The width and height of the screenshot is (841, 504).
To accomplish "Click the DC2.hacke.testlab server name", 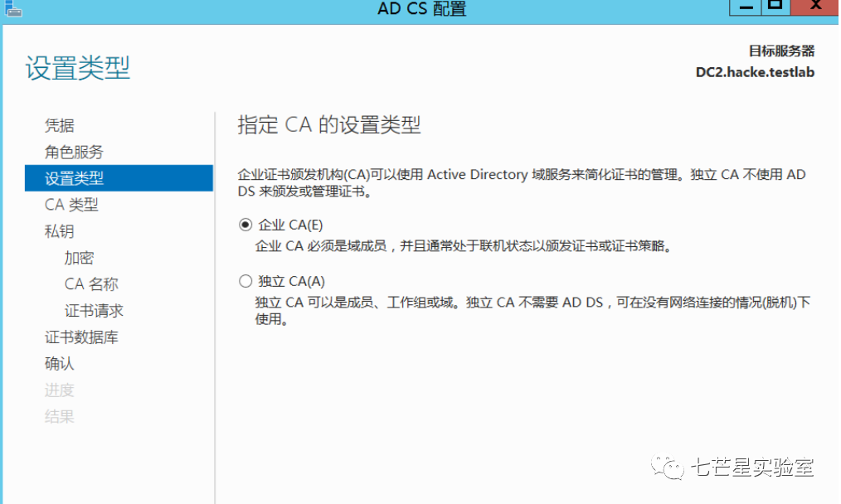I will [755, 72].
